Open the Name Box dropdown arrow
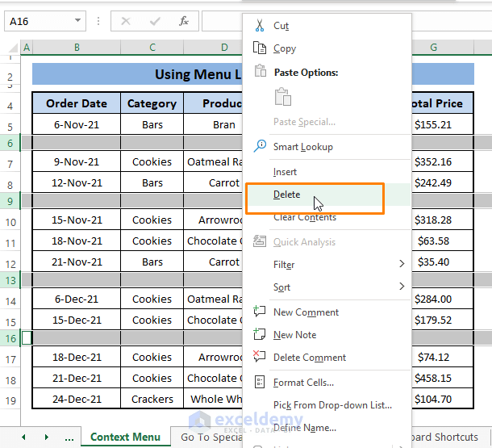Image resolution: width=492 pixels, height=448 pixels. click(x=77, y=21)
